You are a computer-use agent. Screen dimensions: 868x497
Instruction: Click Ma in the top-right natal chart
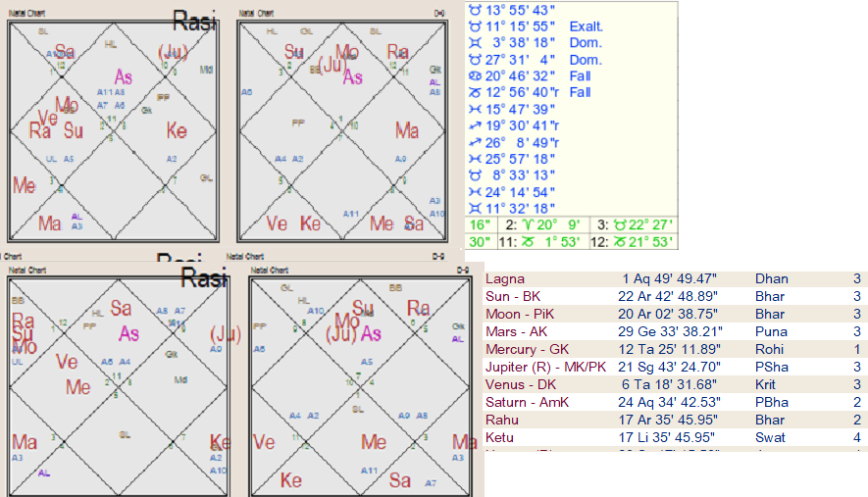click(407, 130)
